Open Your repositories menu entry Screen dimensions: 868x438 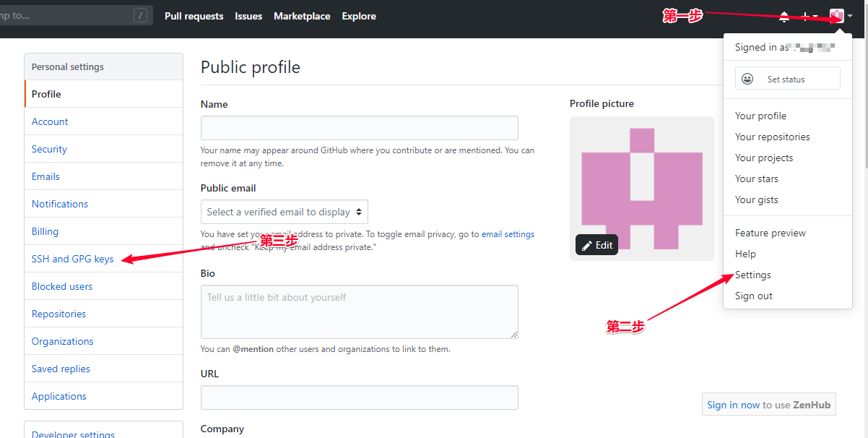[772, 137]
